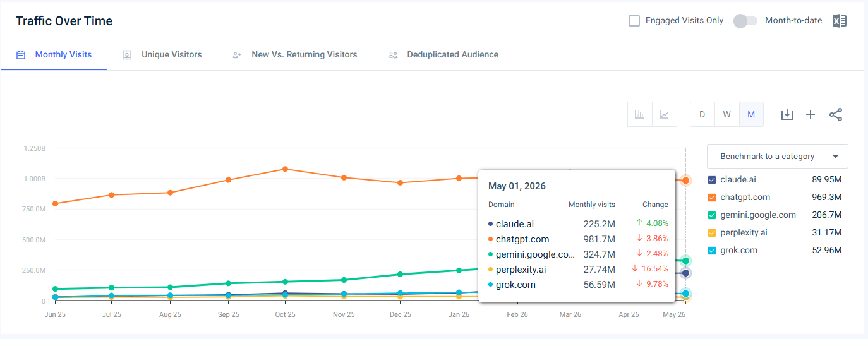The image size is (868, 339).
Task: Switch to Unique Visitors tab
Action: tap(162, 55)
